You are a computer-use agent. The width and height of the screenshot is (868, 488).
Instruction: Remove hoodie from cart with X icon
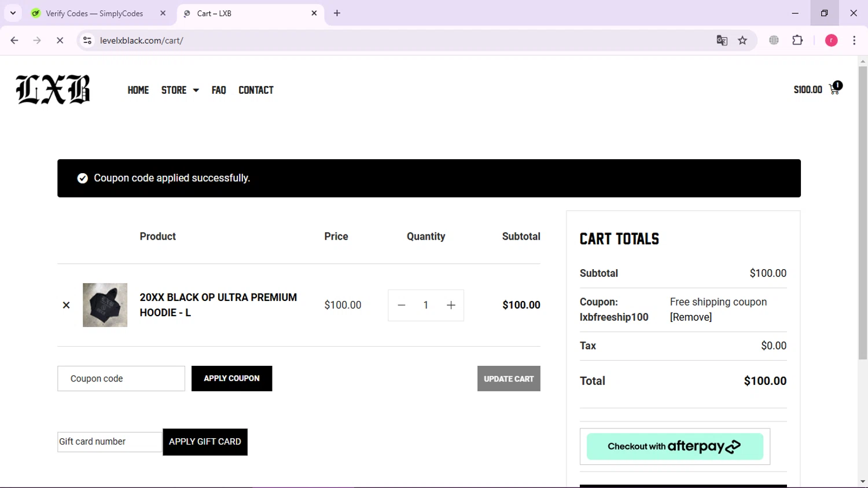pos(66,305)
